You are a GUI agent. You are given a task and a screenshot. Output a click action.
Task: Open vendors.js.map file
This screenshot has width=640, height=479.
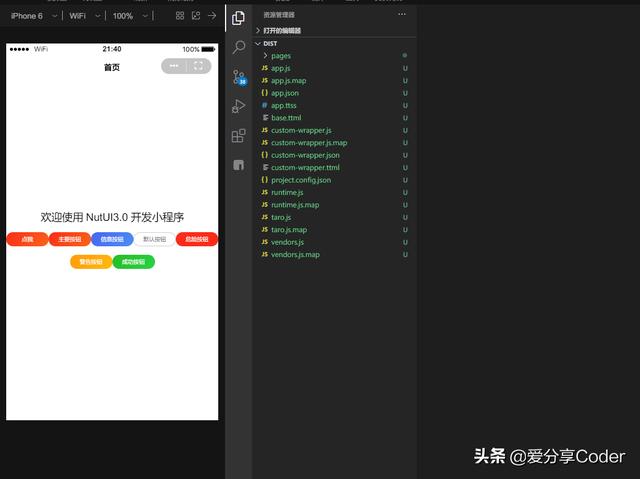click(x=334, y=255)
